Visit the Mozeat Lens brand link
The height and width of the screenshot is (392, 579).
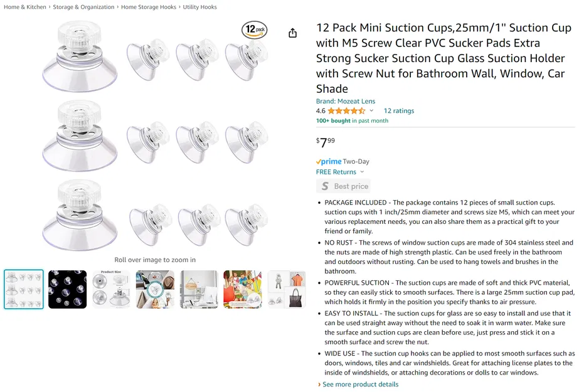point(346,101)
